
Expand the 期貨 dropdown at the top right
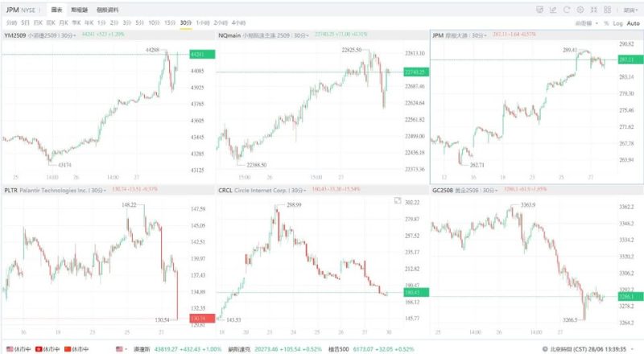629,10
